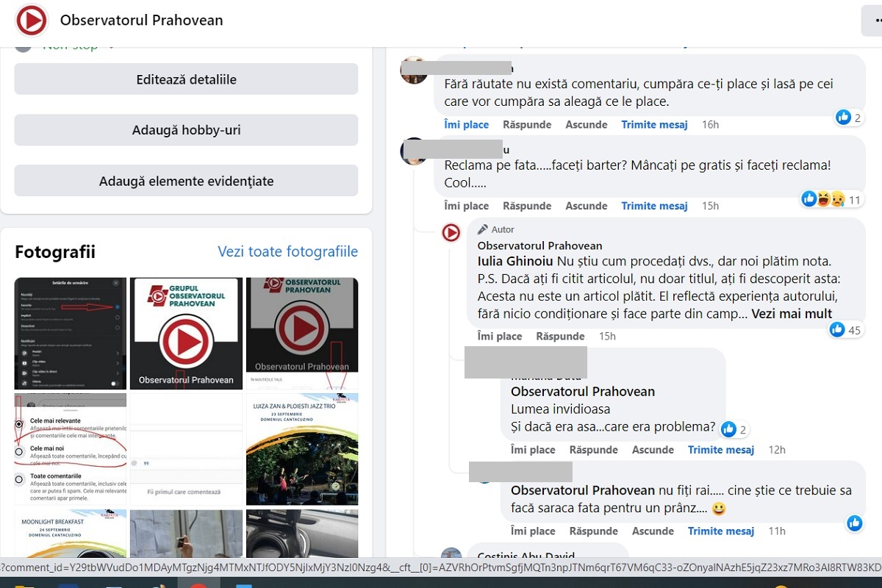882x588 pixels.
Task: Click Răspunde under the author's 15h reply
Action: pos(559,337)
